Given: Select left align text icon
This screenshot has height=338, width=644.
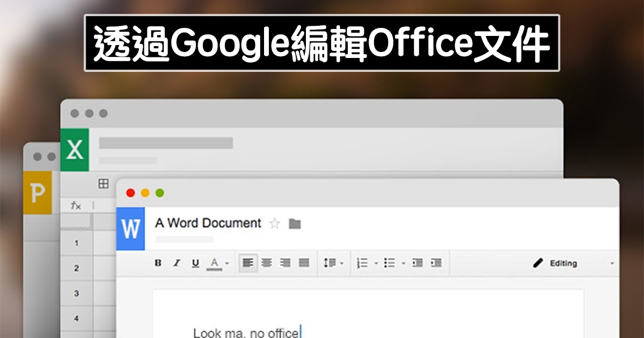Looking at the screenshot, I should [x=248, y=263].
